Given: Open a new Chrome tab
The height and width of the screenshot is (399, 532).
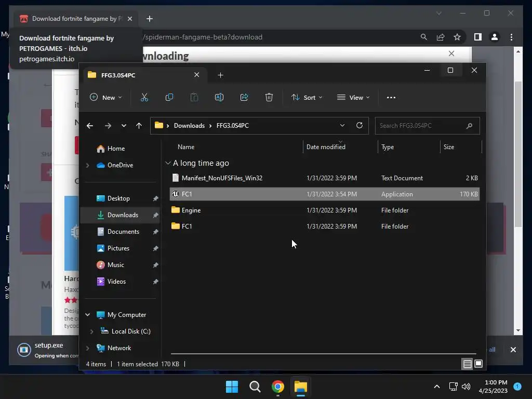Looking at the screenshot, I should point(150,19).
